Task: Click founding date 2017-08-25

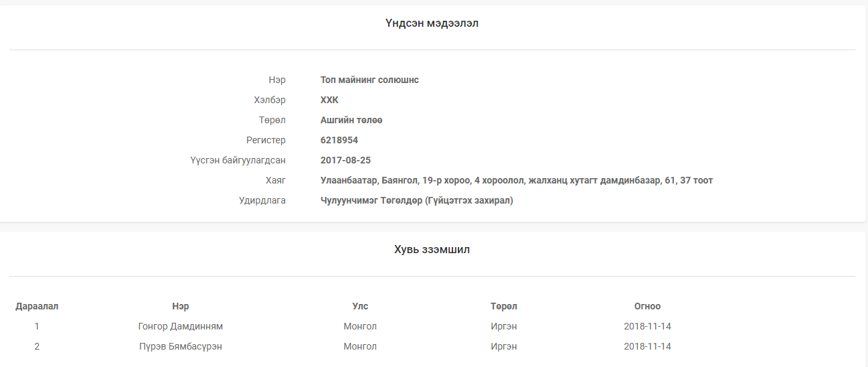Action: click(x=345, y=160)
